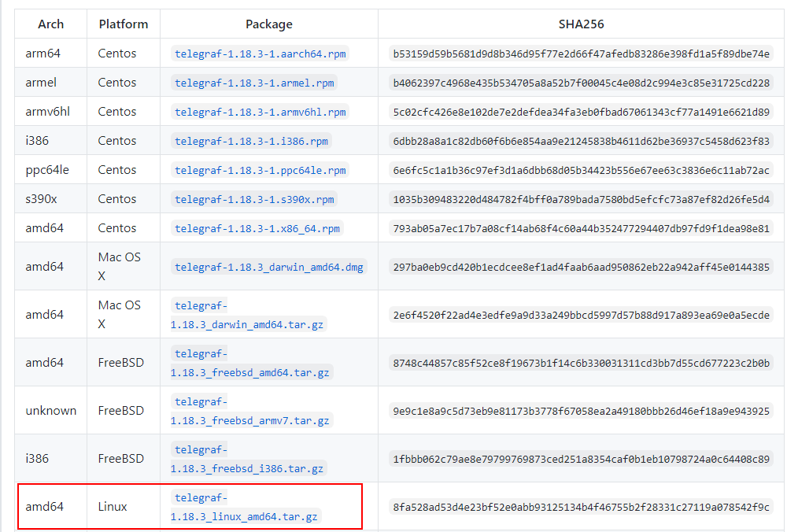Click freebsd armv7 tar.gz link
Screen dimensions: 787x532
(249, 420)
